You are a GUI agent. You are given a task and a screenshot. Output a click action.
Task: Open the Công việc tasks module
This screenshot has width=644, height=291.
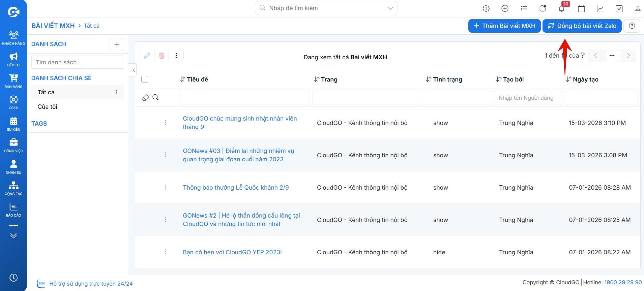click(x=13, y=146)
